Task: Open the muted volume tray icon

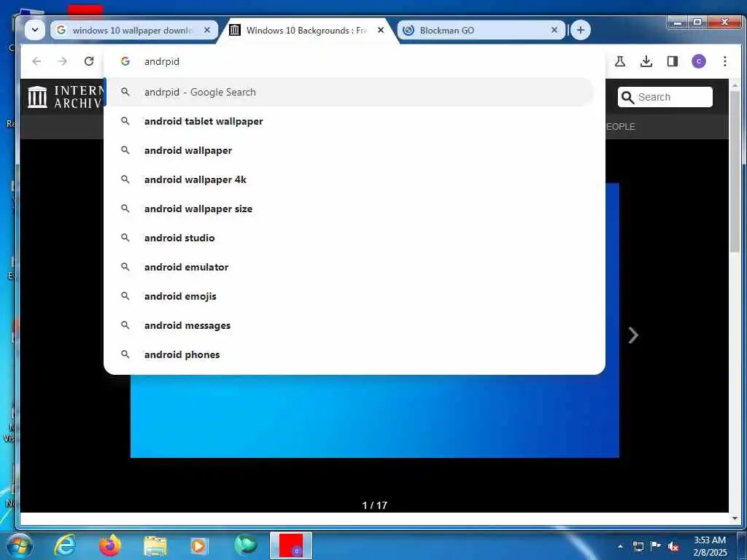Action: pos(673,547)
